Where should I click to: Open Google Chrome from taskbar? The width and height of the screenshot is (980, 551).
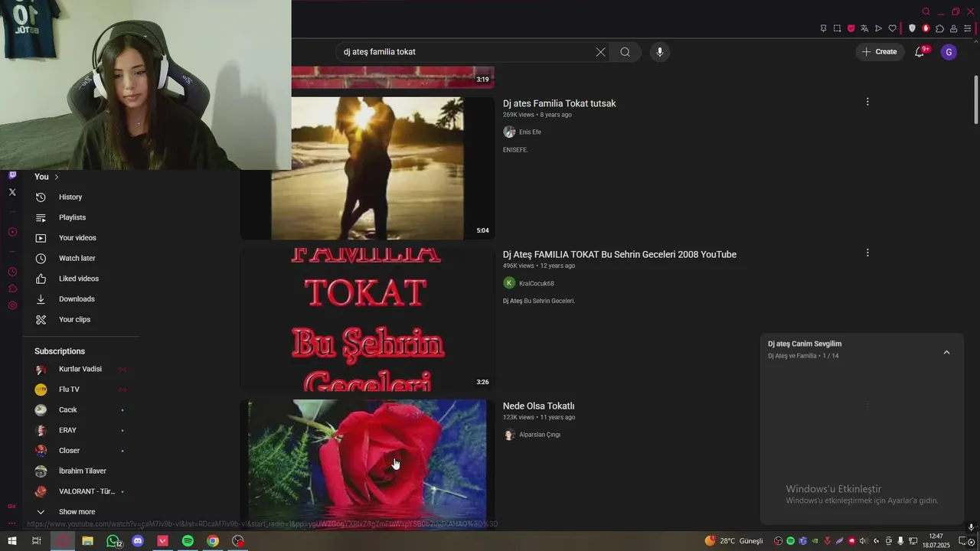213,541
